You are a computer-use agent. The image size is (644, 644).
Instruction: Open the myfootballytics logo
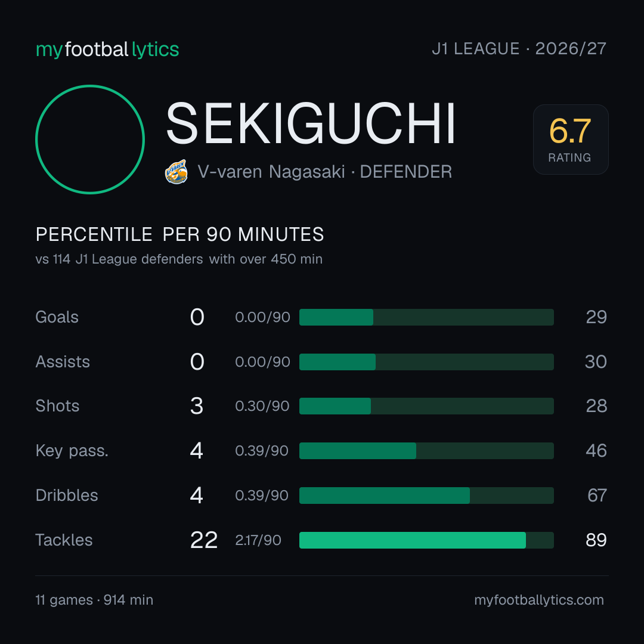pos(107,49)
